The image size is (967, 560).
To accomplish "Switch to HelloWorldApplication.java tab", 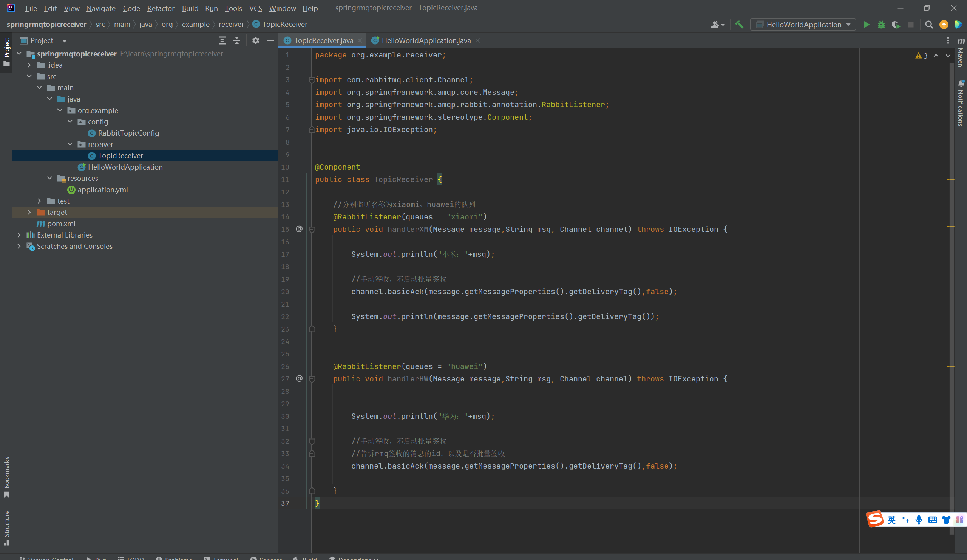I will [426, 40].
